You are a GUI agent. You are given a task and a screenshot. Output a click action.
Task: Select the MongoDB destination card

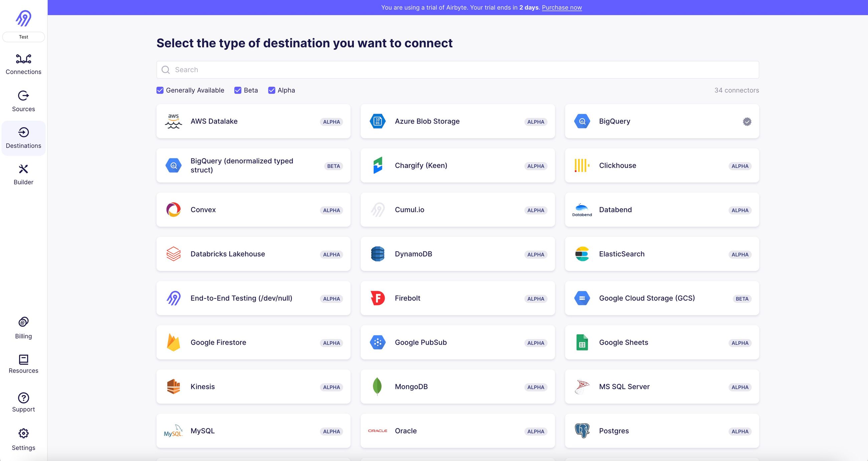tap(457, 387)
